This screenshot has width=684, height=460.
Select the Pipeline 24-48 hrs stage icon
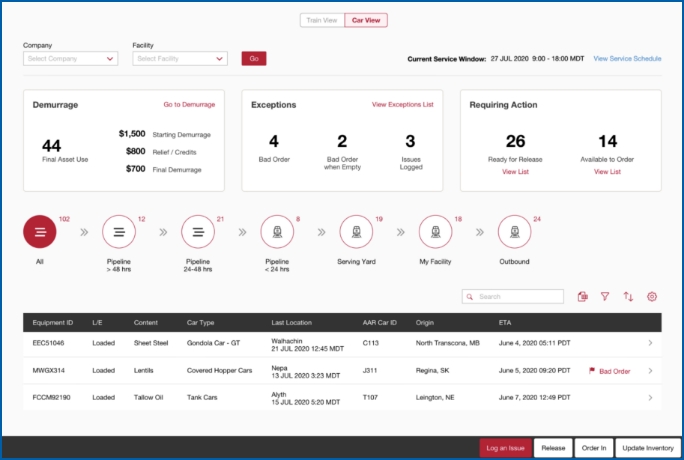(x=198, y=232)
